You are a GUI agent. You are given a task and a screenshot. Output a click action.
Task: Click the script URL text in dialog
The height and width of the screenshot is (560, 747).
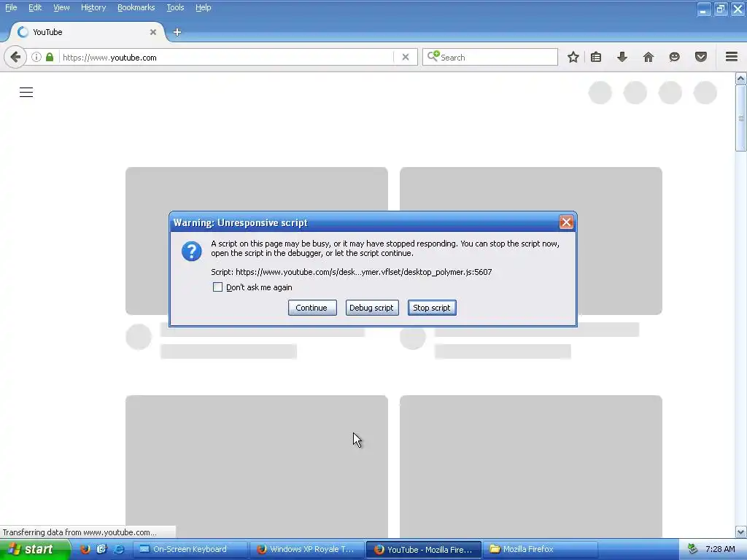(363, 272)
